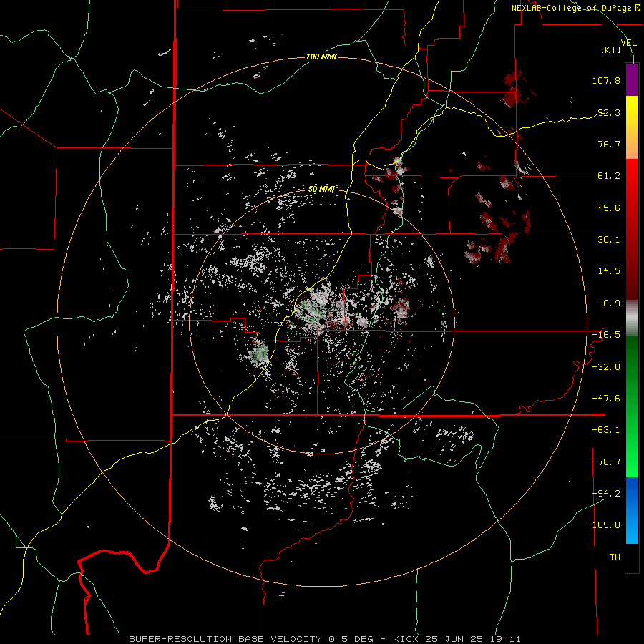Click the VEL legend title
644x644 pixels.
tap(628, 42)
